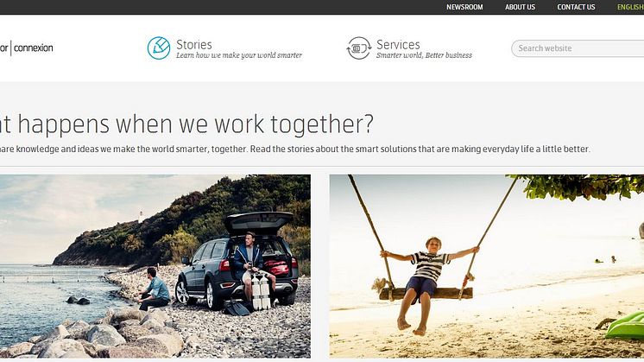Screen dimensions: 644x362
Task: Go to the About Us page
Action: pyautogui.click(x=520, y=7)
